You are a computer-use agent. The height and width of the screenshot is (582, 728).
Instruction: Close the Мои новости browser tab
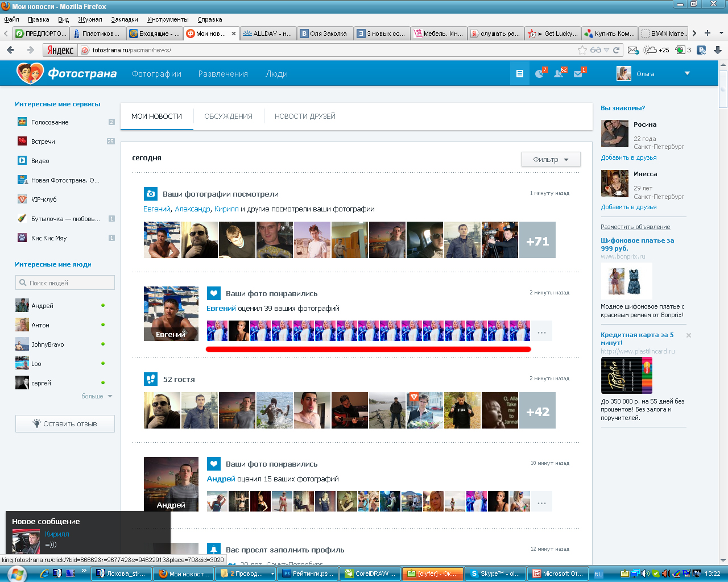point(234,34)
